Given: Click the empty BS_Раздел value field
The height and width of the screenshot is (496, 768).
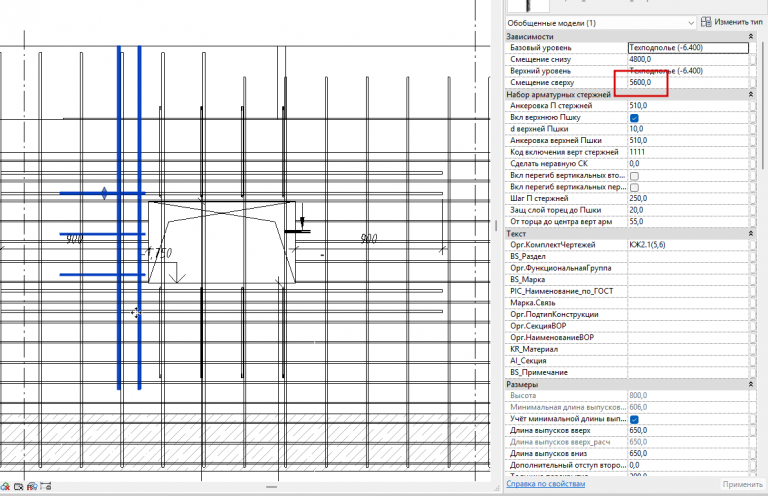Looking at the screenshot, I should (688, 257).
